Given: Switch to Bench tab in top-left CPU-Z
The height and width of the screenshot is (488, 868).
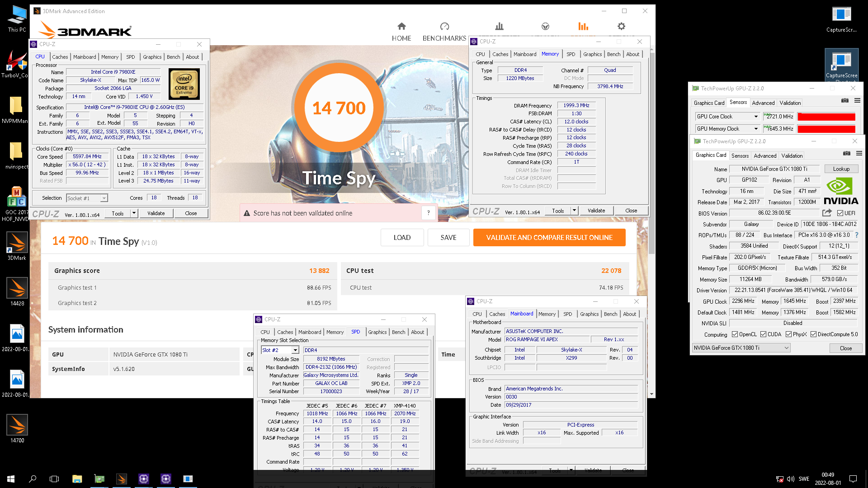Looking at the screenshot, I should (x=173, y=57).
